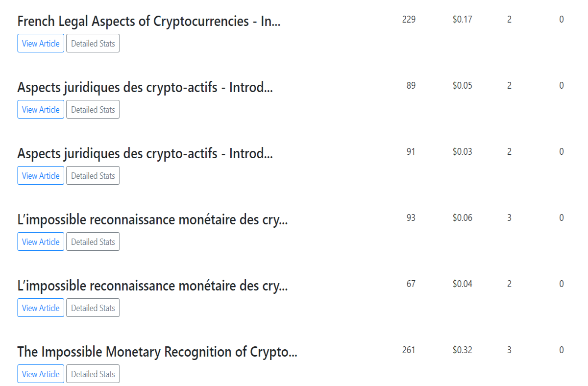Open Detailed Stats for Aspects juridiques earning $0.05

coord(93,109)
